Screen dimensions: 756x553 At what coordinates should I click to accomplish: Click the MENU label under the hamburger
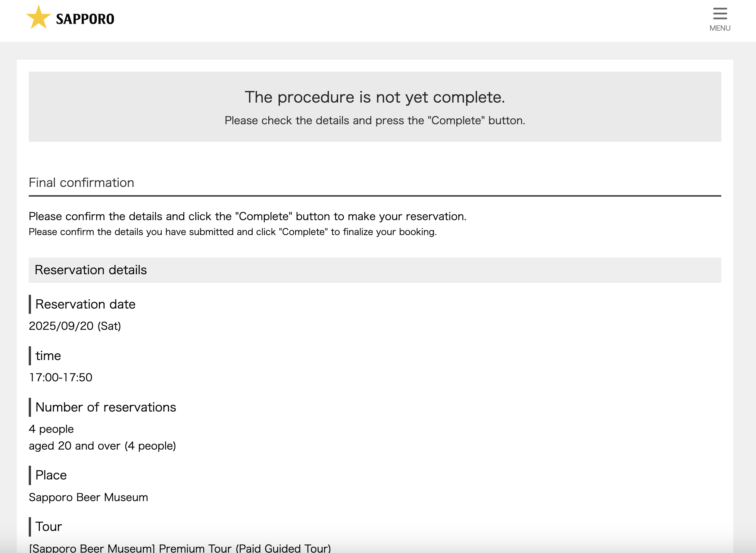(x=720, y=28)
